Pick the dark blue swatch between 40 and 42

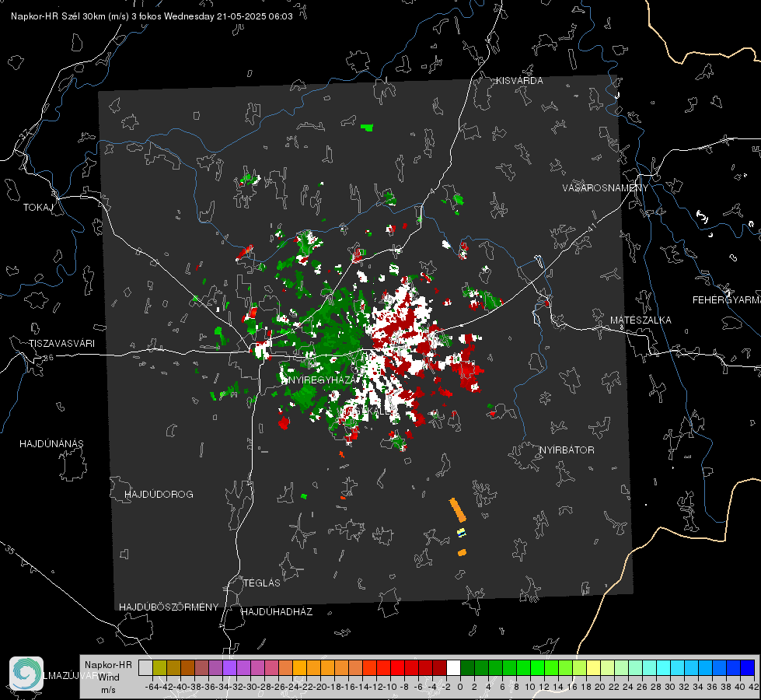748,667
